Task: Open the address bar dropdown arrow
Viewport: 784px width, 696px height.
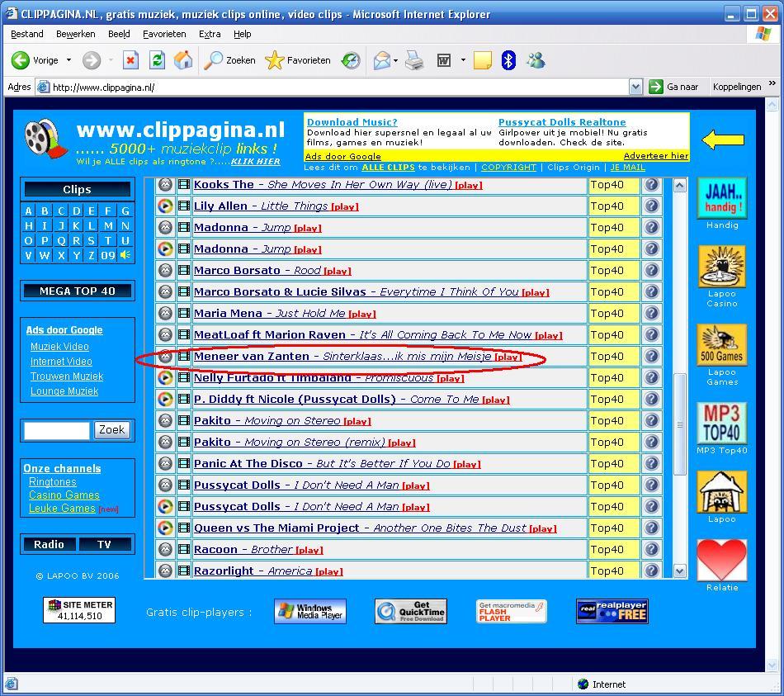Action: pos(635,87)
